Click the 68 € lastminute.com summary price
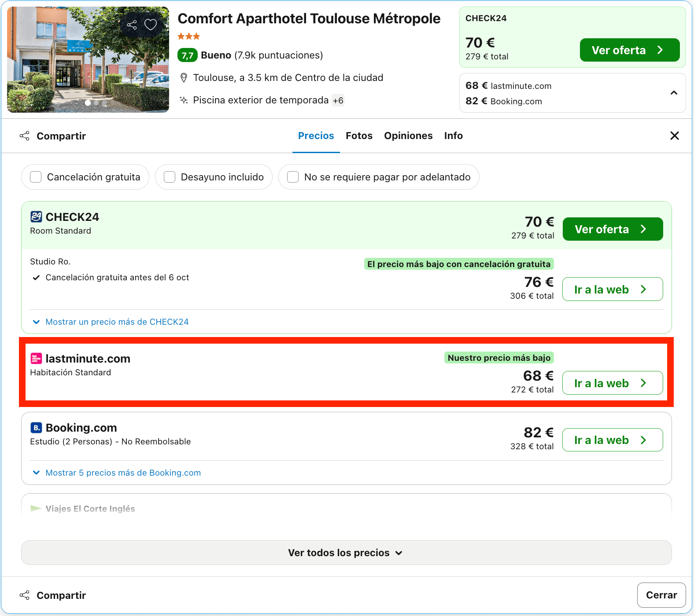 coord(509,86)
